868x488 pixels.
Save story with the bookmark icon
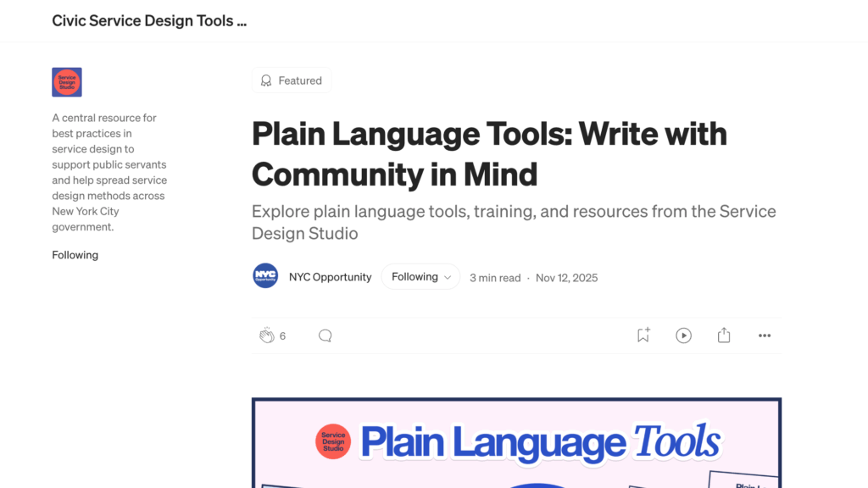pyautogui.click(x=643, y=335)
